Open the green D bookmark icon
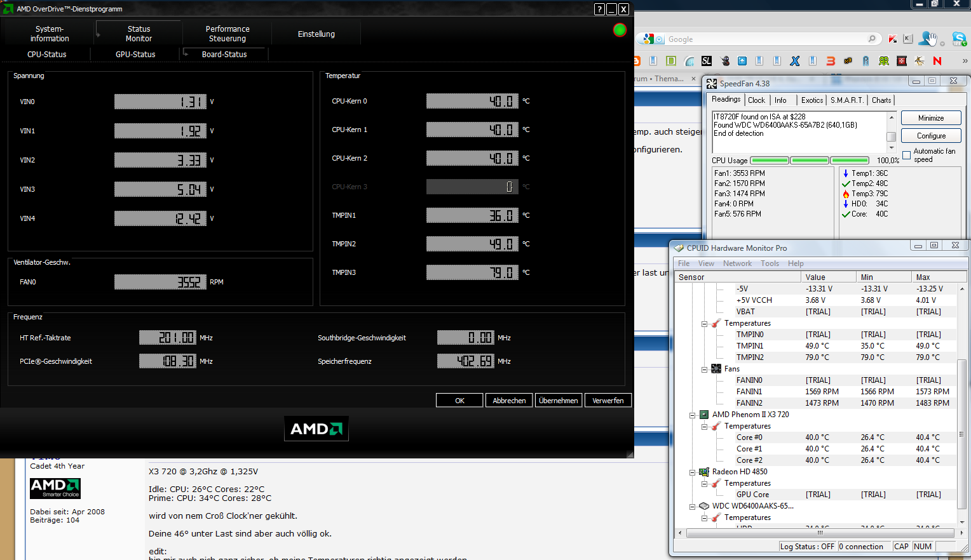 671,61
